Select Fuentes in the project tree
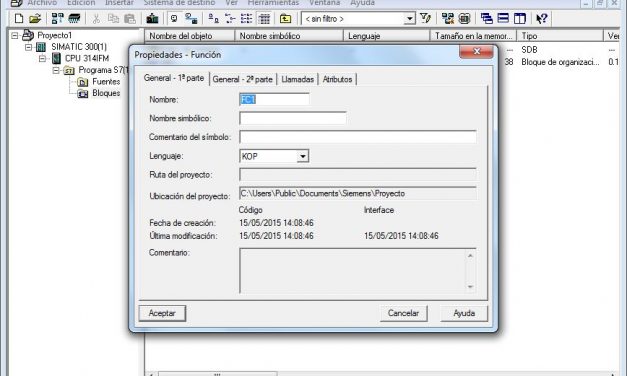627x376 pixels. pos(106,82)
